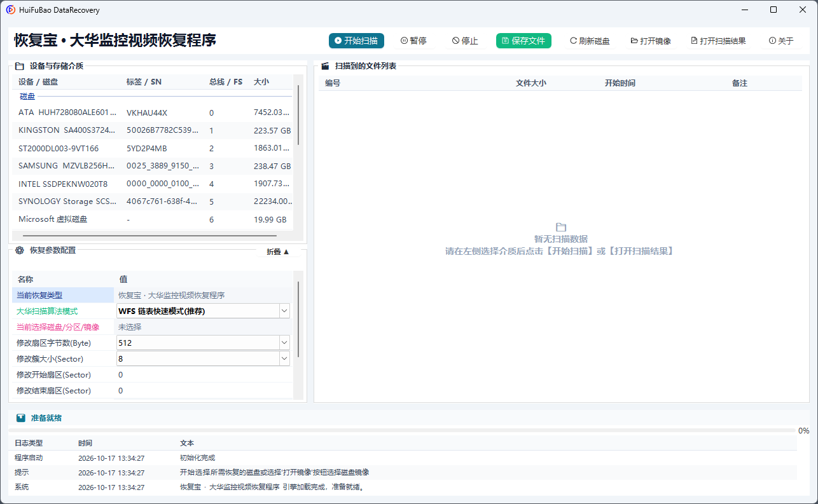This screenshot has height=504, width=818.
Task: Click the 准备就绪 status icon
Action: point(21,418)
